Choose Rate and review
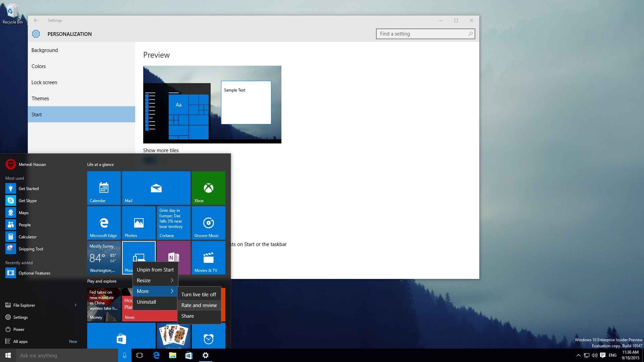 pyautogui.click(x=199, y=305)
